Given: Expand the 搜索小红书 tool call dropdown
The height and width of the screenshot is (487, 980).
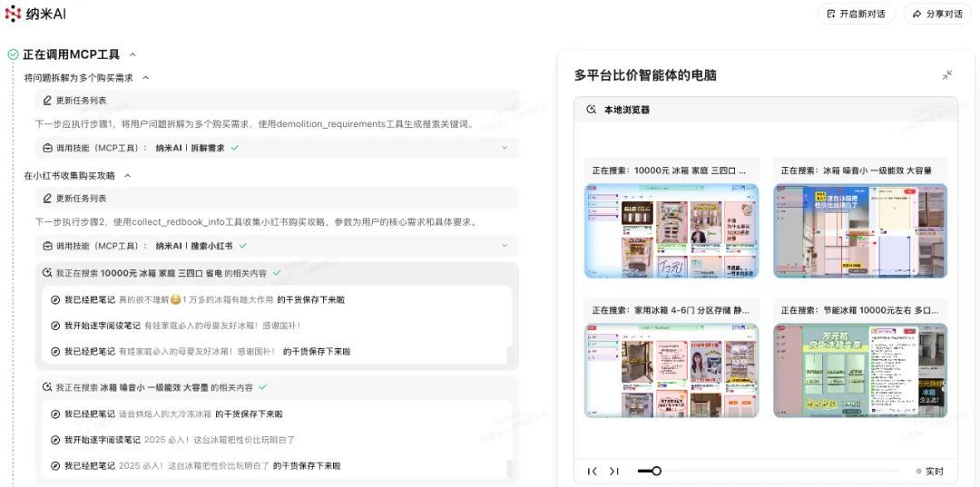Looking at the screenshot, I should click(x=505, y=246).
